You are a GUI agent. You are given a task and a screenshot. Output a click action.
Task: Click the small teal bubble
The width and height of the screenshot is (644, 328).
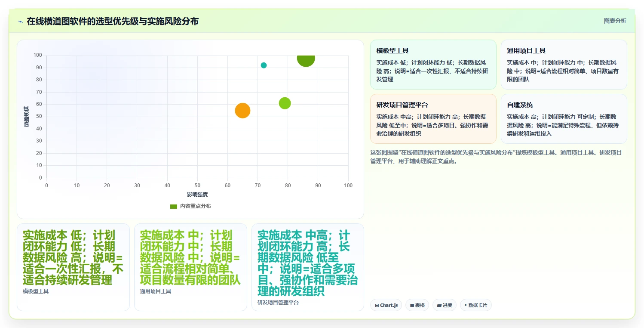pos(264,65)
